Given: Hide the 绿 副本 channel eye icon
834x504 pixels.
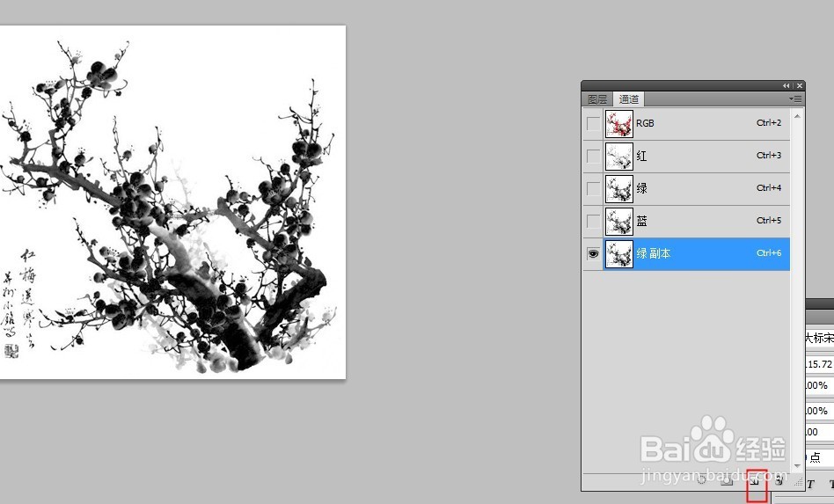Looking at the screenshot, I should coord(593,254).
